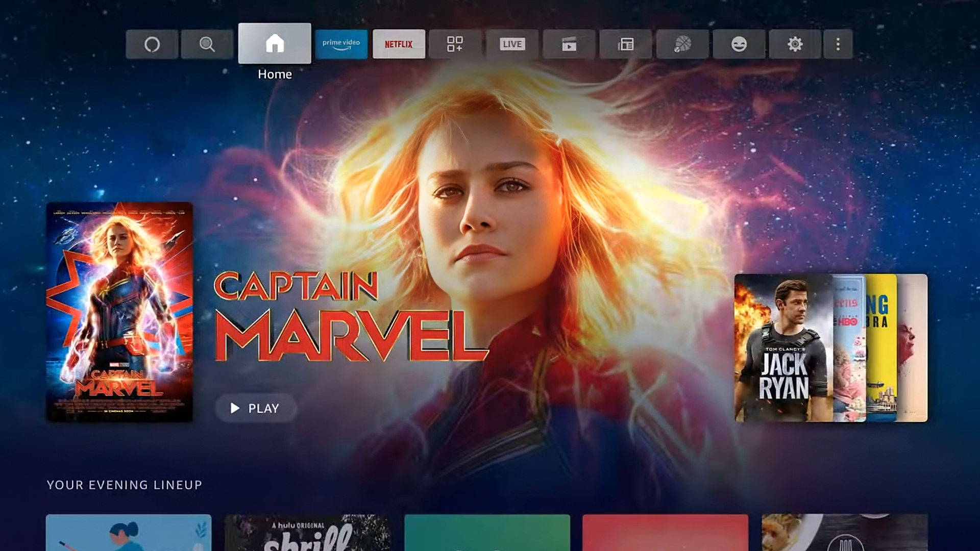Select the HBO poster card behind Jack Ryan

pos(849,348)
